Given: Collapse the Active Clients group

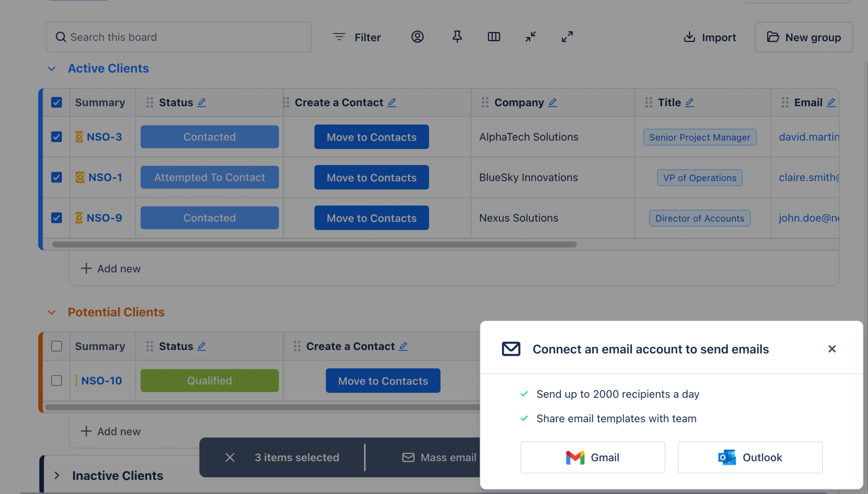Looking at the screenshot, I should 52,69.
